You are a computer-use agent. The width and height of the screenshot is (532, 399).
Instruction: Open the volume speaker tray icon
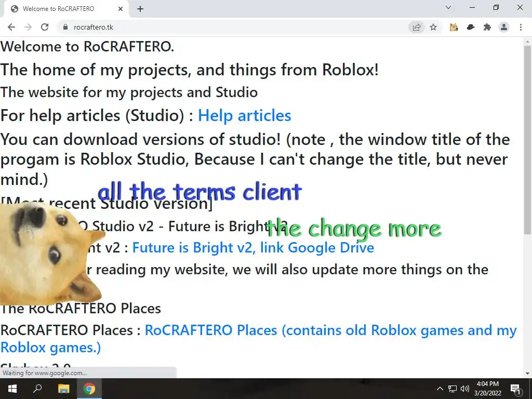(x=465, y=389)
